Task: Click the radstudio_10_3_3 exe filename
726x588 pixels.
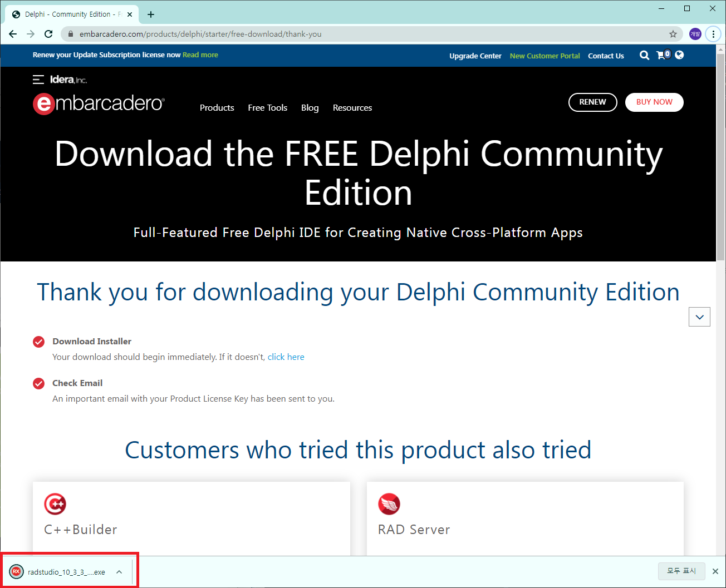Action: (66, 572)
